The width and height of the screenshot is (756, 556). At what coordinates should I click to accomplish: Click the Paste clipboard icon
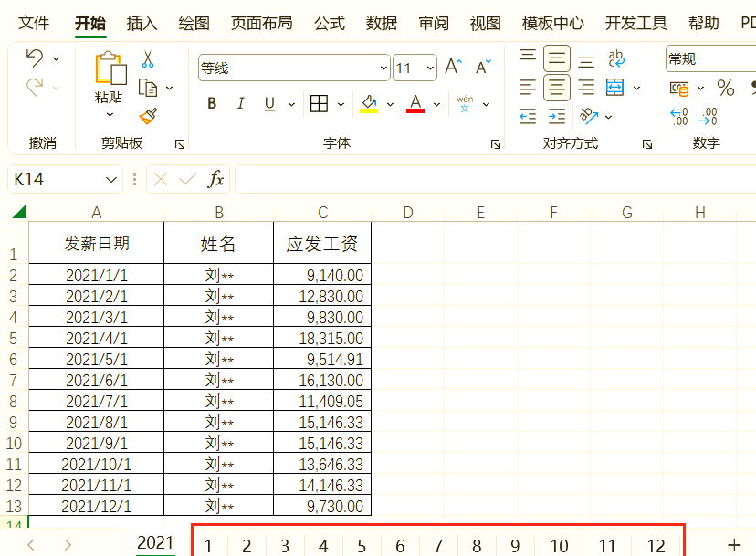click(x=110, y=68)
